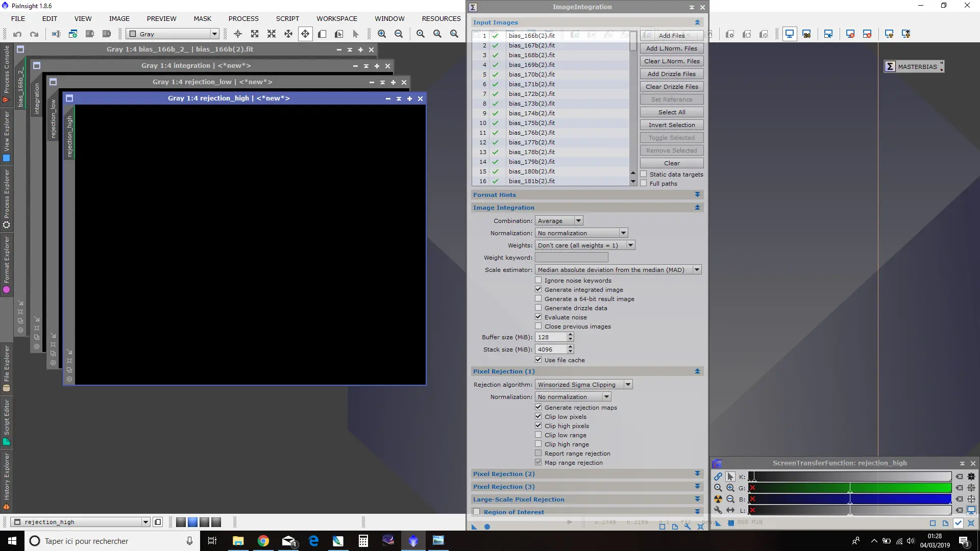Screen dimensions: 980x551
Task: Enable Ignore noise keywords checkbox
Action: (x=538, y=280)
